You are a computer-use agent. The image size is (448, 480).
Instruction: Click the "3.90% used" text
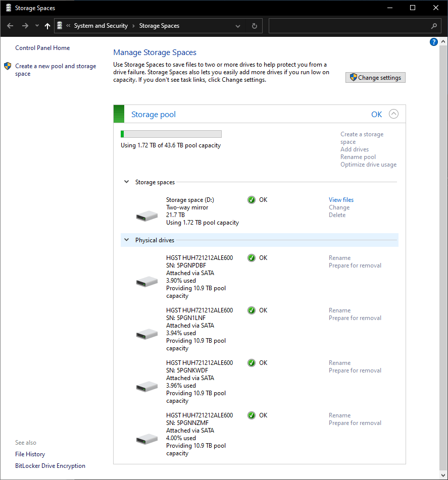(181, 281)
